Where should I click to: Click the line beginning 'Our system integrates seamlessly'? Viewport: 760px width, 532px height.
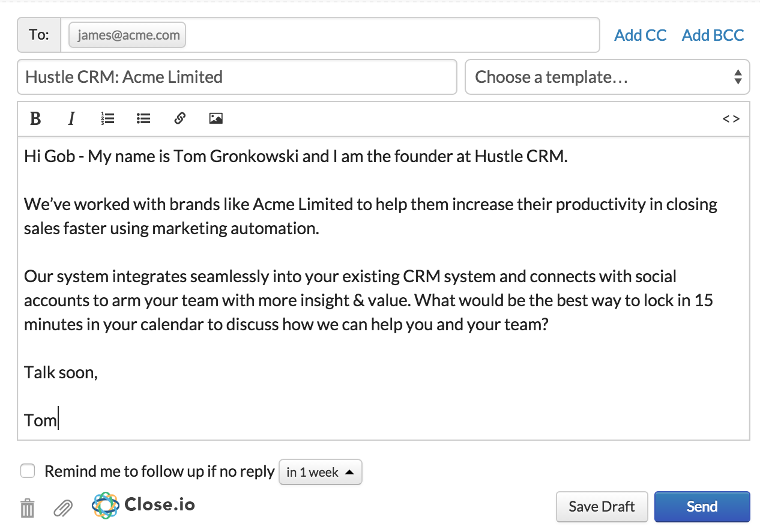click(351, 277)
